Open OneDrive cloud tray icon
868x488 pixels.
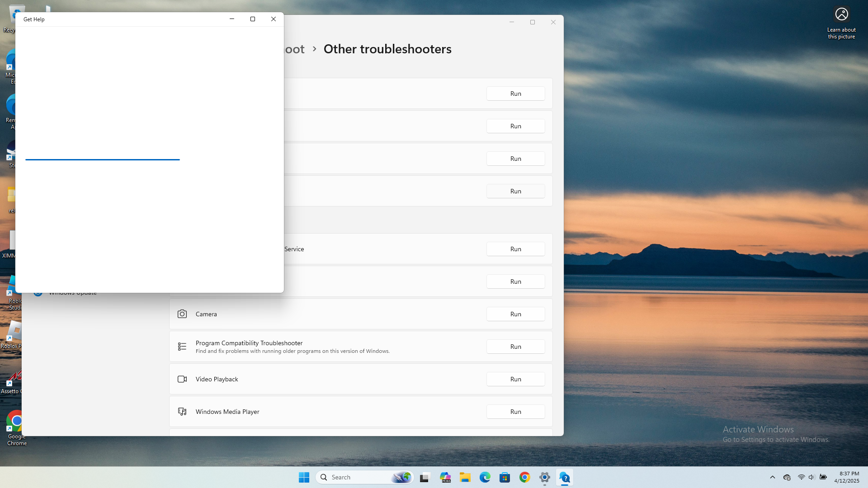[787, 477]
